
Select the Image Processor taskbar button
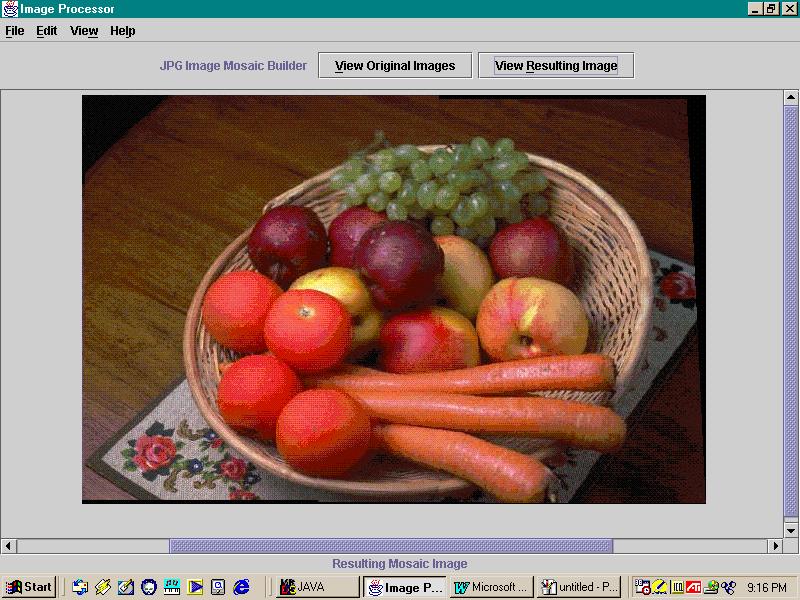pos(405,587)
